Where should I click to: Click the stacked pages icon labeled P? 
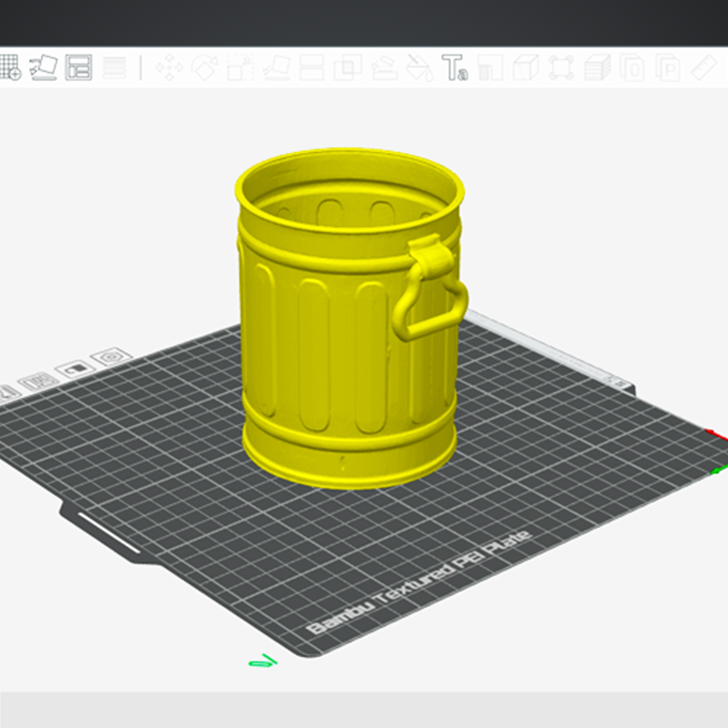click(668, 67)
